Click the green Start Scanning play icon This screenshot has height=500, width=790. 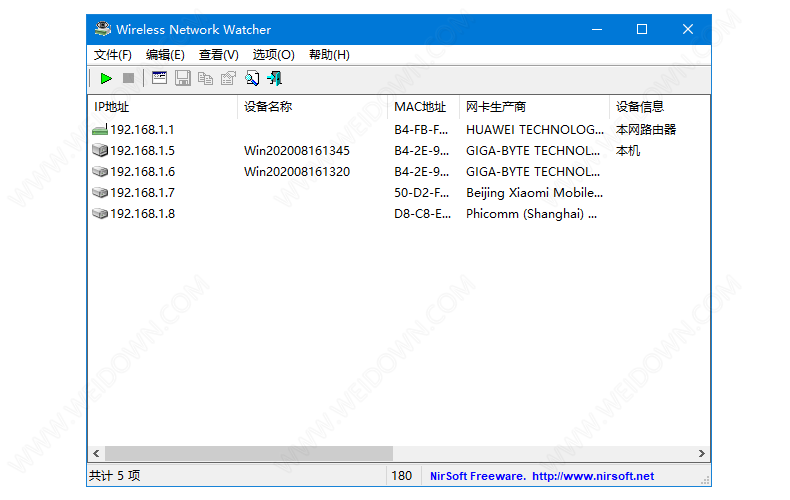[x=106, y=78]
